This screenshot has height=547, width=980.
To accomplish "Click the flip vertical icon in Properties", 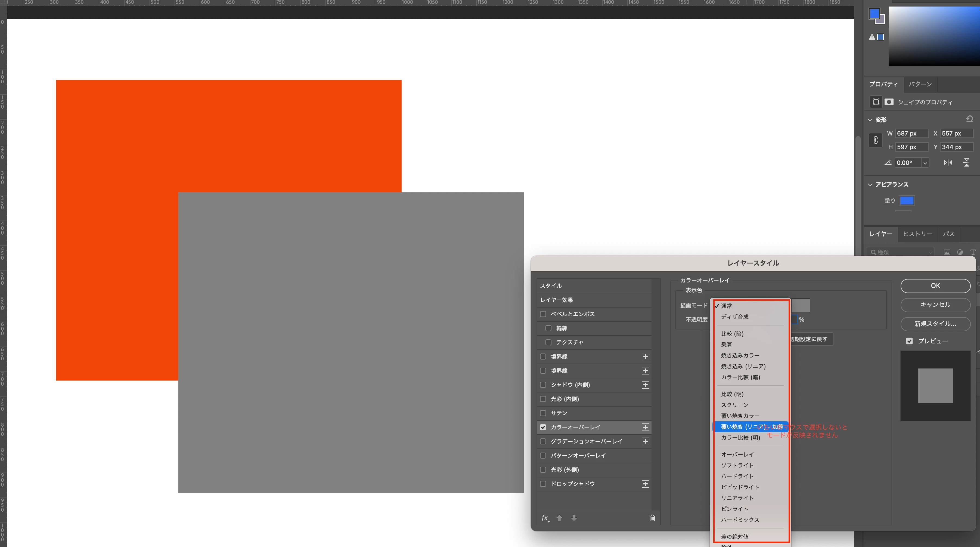I will point(966,162).
